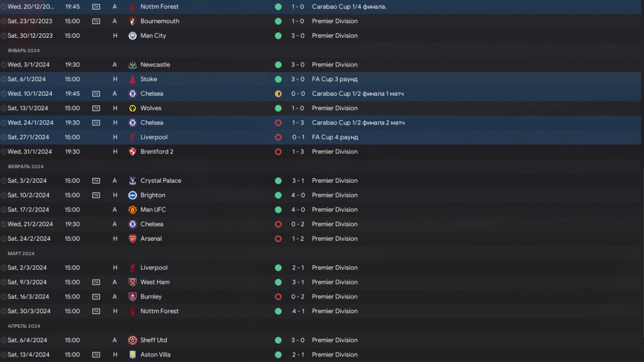Toggle checkmark beside Sat, 10/2/2024 Brighton match
This screenshot has height=362, width=644.
pos(4,195)
